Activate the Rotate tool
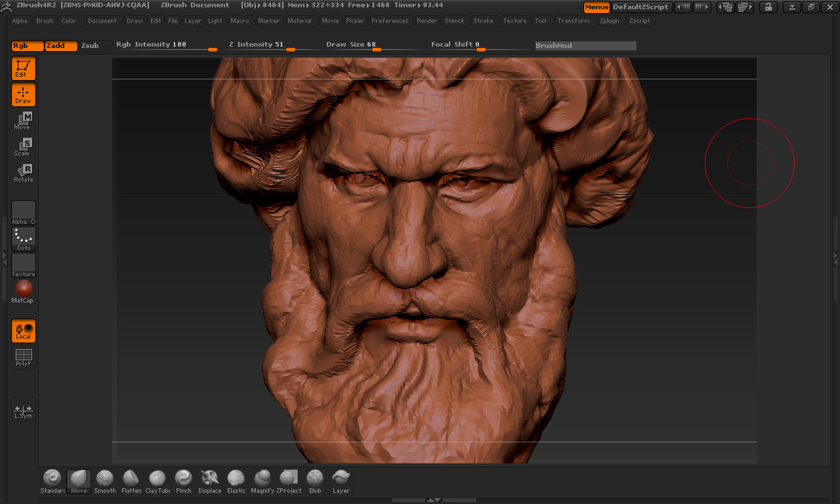 point(24,173)
